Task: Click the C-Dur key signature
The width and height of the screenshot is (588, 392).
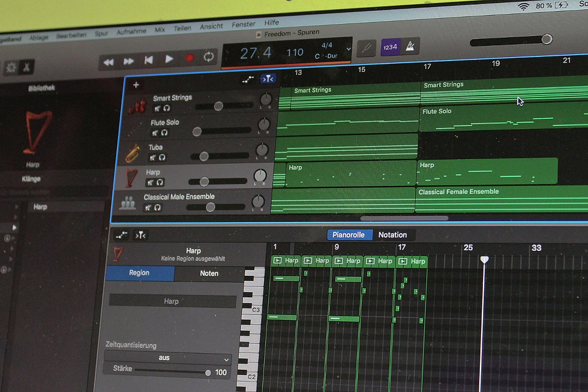Action: (326, 56)
